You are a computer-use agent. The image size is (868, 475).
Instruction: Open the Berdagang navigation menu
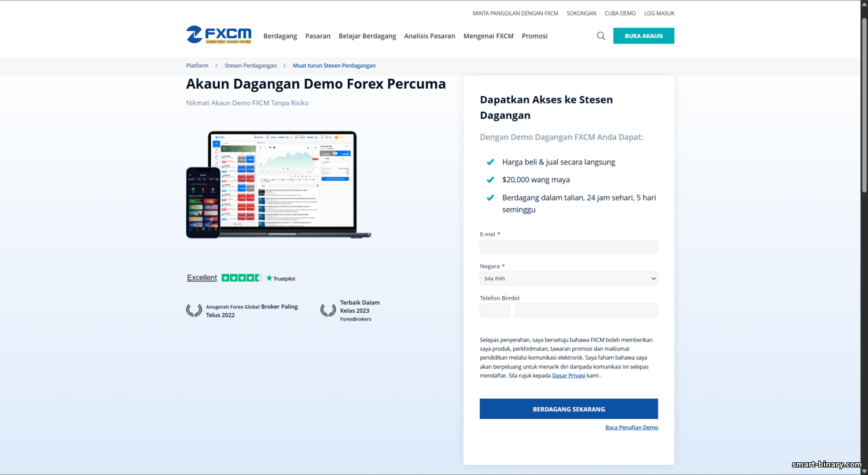pos(280,36)
